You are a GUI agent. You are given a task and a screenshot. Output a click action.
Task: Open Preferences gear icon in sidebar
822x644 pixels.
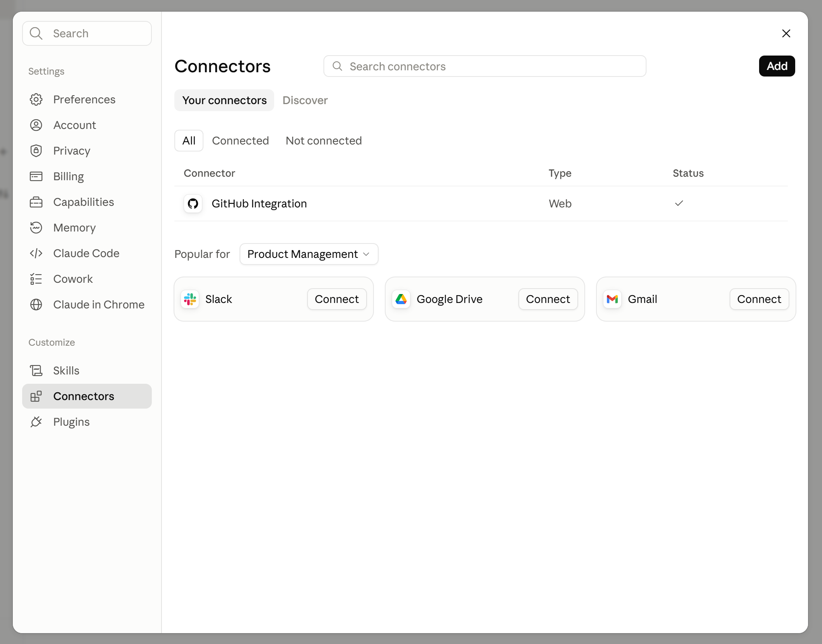coord(36,99)
